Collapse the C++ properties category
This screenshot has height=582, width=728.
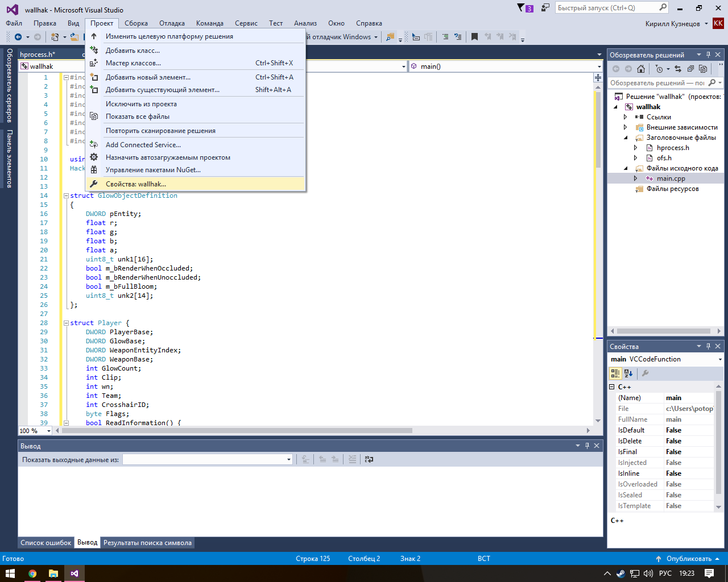pos(612,387)
